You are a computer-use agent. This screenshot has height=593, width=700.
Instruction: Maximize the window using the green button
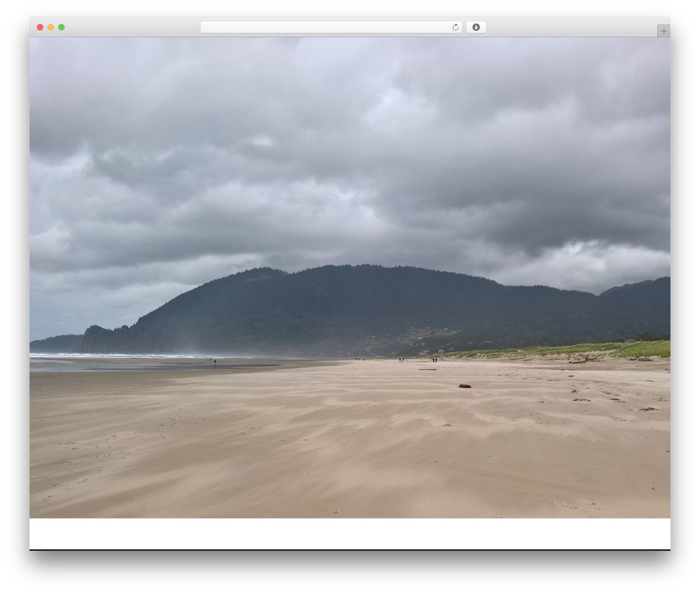coord(61,27)
